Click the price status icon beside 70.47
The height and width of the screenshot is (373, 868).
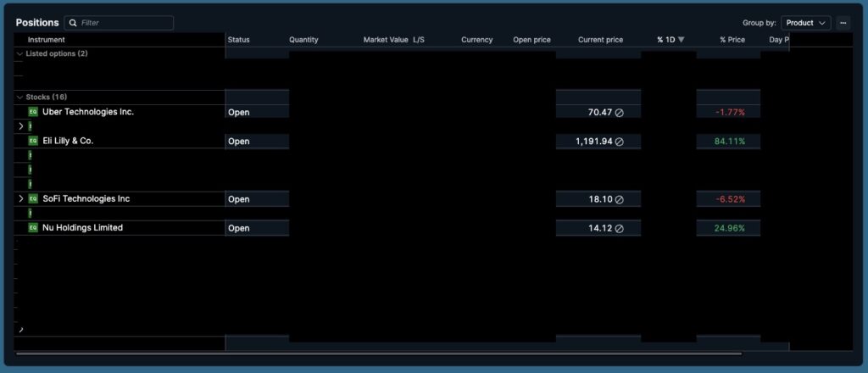point(620,113)
